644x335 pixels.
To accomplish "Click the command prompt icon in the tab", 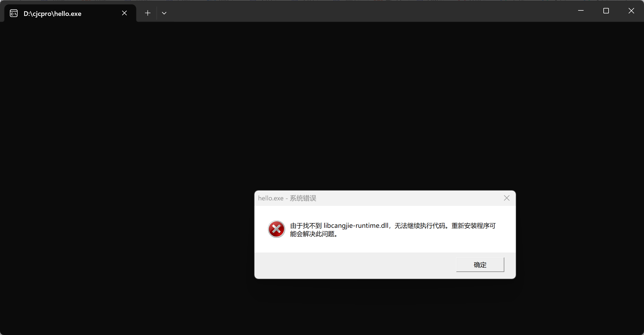I will click(14, 13).
